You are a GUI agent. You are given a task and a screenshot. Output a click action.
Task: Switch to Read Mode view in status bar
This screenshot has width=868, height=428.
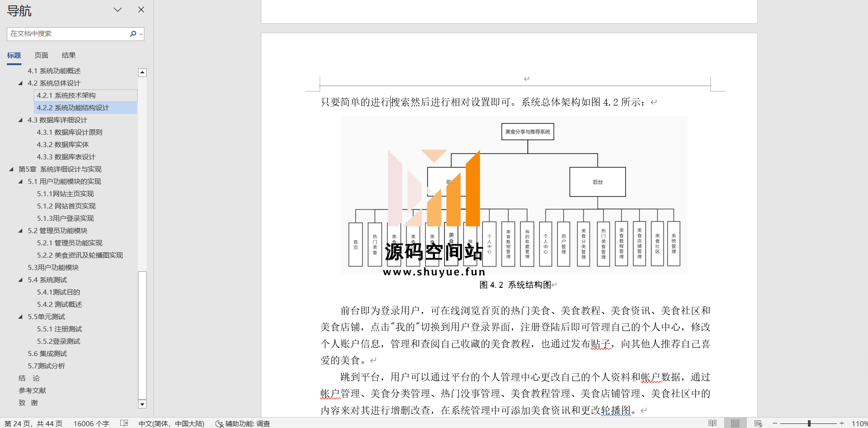[712, 423]
